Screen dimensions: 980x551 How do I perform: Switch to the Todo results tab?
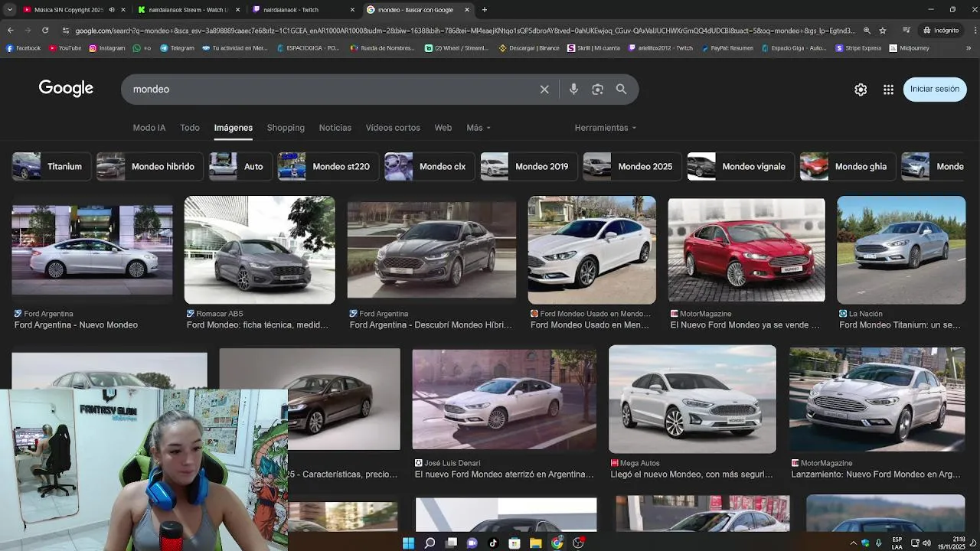coord(190,128)
